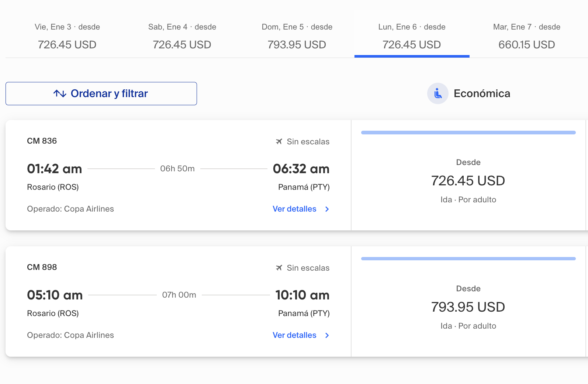This screenshot has width=588, height=384.
Task: Select the Lun, Ene 6 date tab
Action: [x=412, y=36]
